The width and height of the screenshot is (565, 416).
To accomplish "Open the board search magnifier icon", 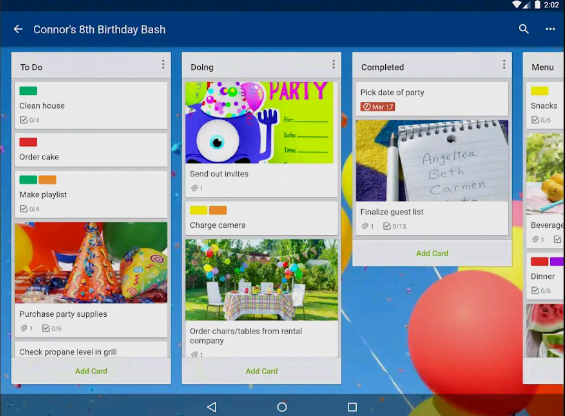I will 524,29.
